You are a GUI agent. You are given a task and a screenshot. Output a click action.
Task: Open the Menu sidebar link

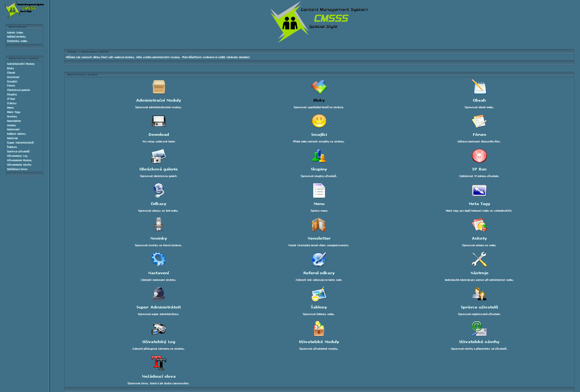coord(10,108)
